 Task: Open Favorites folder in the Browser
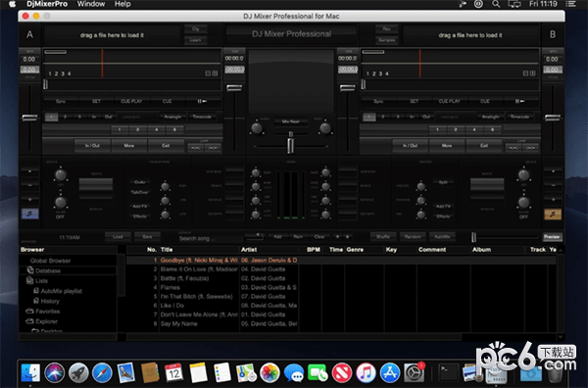tap(47, 312)
